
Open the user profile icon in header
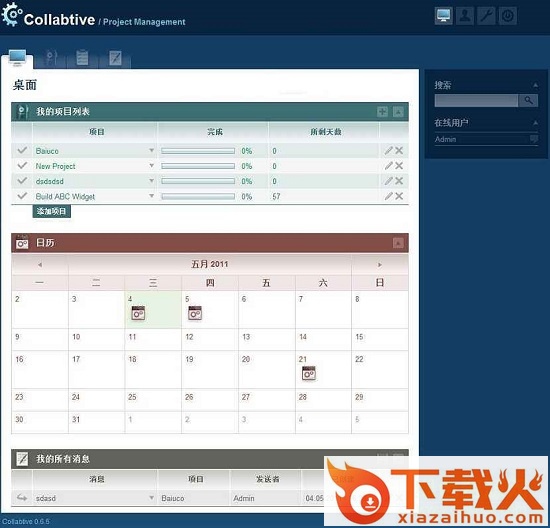tap(465, 16)
